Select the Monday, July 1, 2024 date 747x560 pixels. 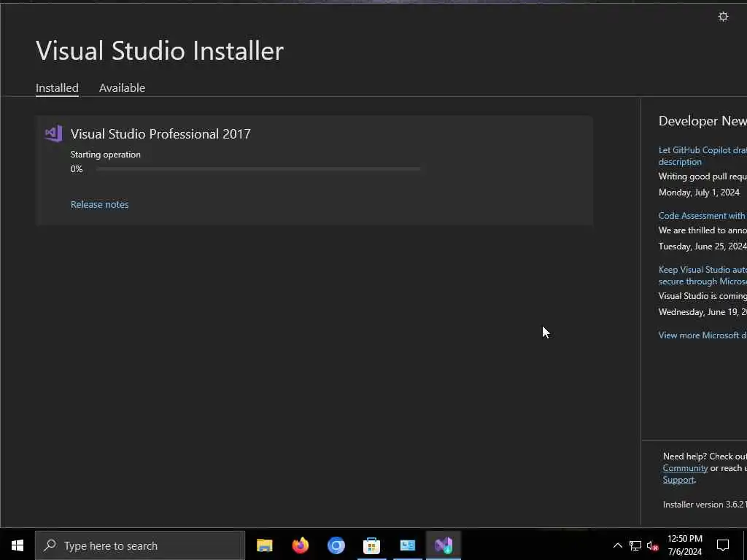pos(699,192)
